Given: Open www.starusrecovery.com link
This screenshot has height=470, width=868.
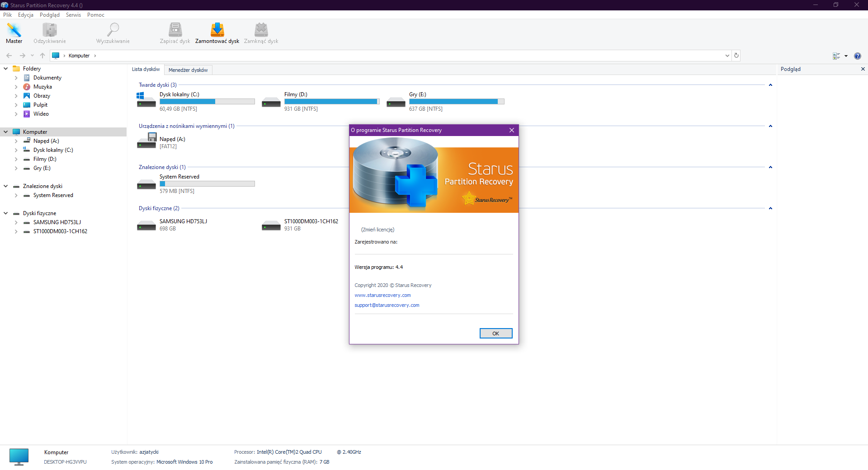Looking at the screenshot, I should tap(383, 295).
